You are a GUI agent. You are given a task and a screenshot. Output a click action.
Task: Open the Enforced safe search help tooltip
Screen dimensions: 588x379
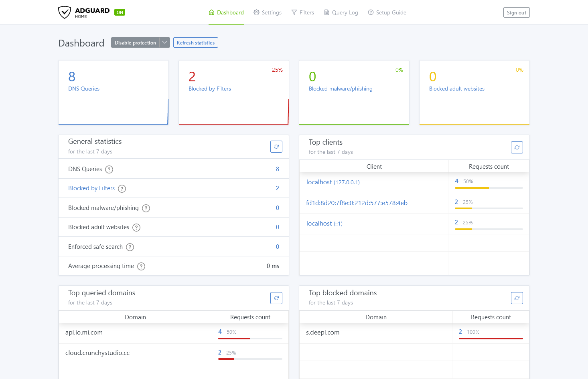pos(130,247)
